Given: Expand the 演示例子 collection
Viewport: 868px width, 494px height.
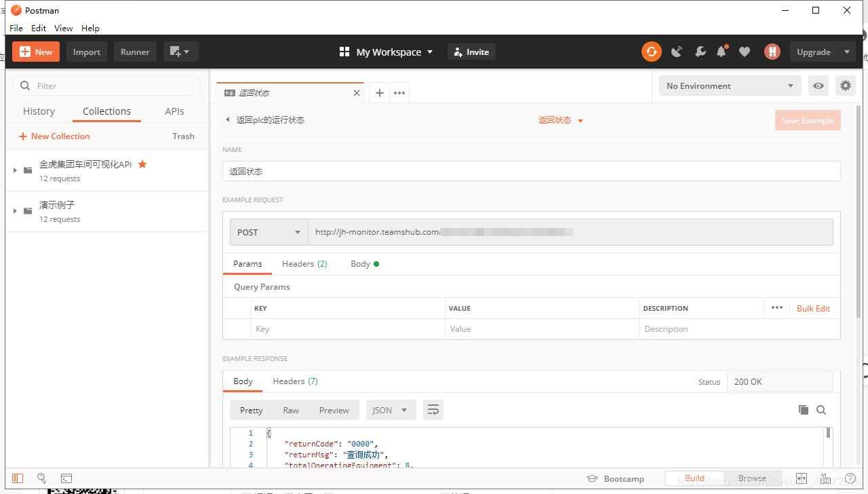Looking at the screenshot, I should coord(15,211).
